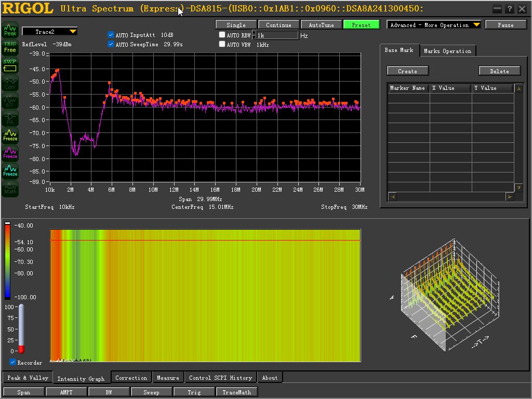Open the Peak & Valley tab

point(28,378)
